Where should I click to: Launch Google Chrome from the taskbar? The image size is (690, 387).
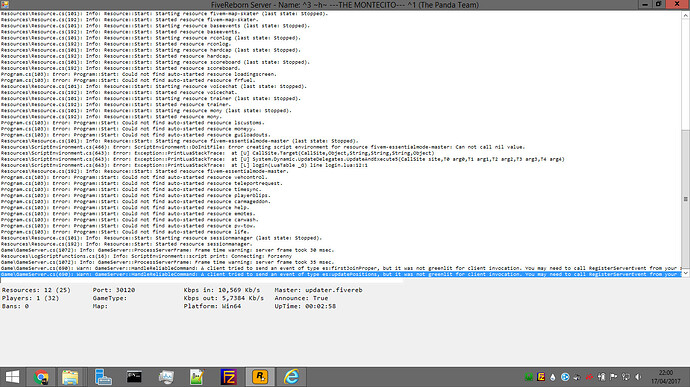point(41,377)
